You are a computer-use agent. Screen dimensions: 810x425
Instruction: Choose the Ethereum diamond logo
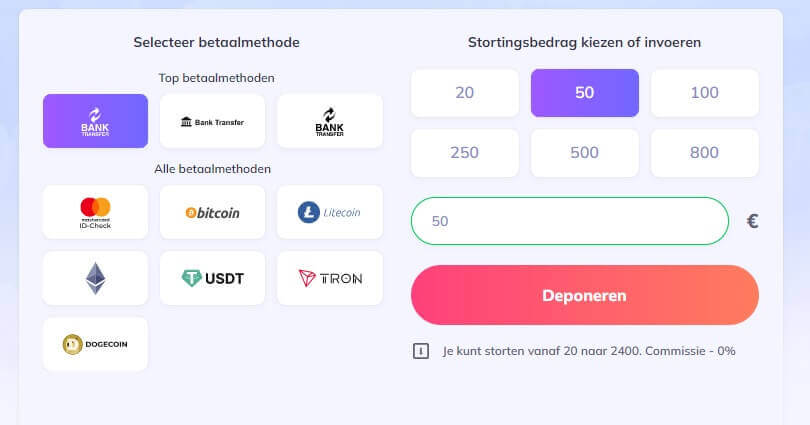point(95,278)
